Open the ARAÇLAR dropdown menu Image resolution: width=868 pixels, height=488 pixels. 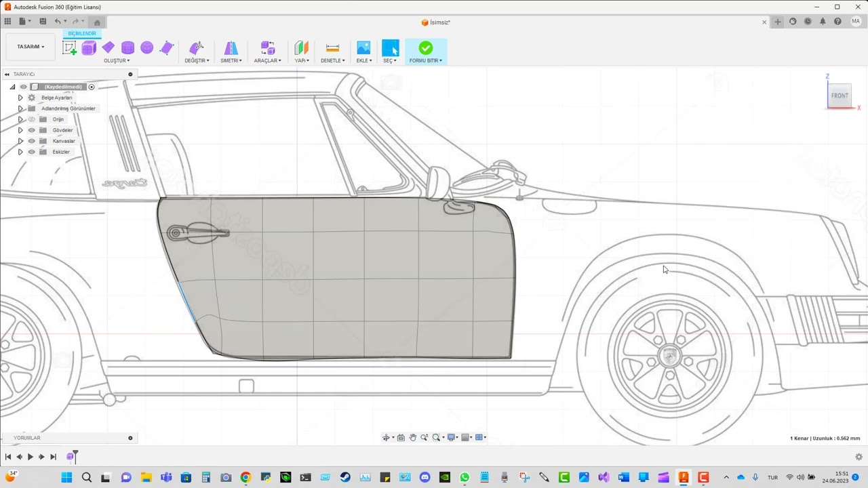(267, 60)
